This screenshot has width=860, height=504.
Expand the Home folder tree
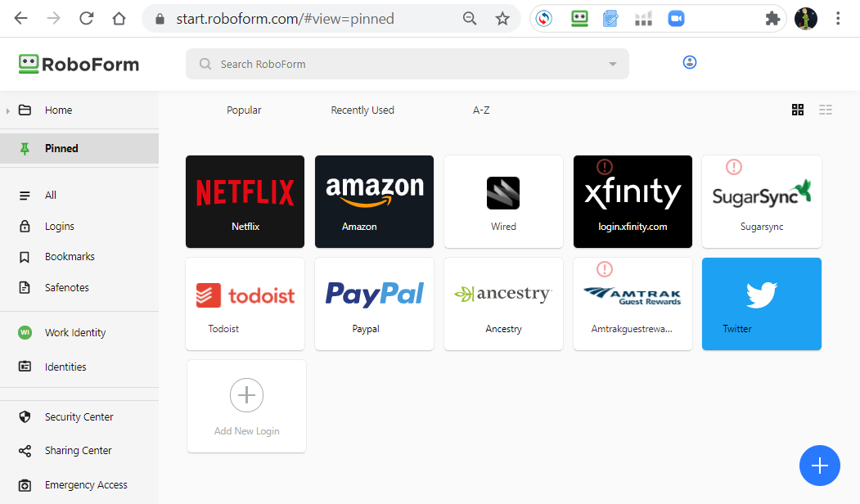pos(7,110)
